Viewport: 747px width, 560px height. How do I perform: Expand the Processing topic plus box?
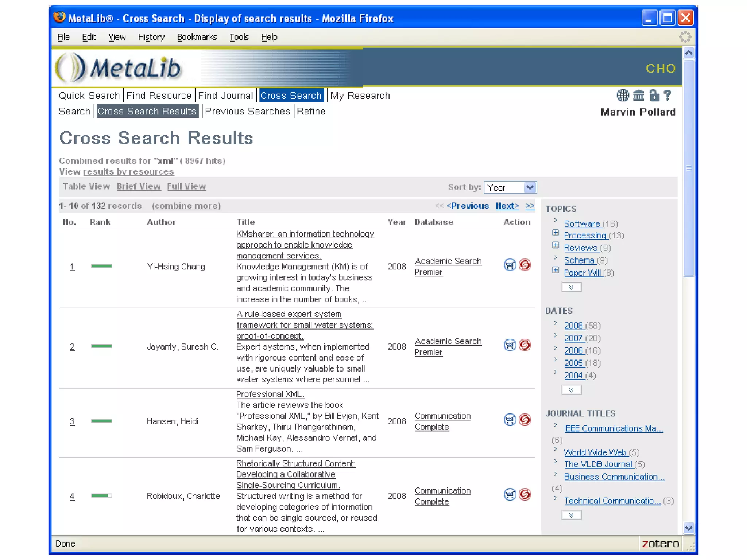pos(556,233)
